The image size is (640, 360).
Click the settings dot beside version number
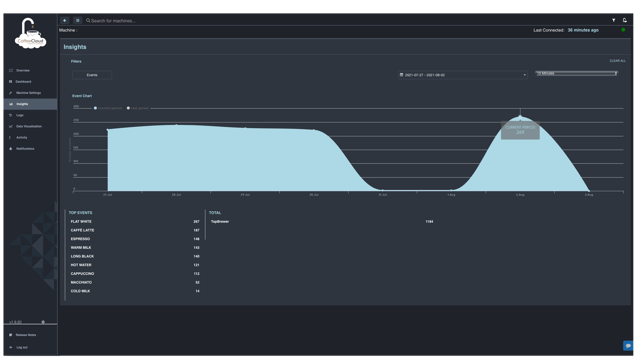point(43,322)
